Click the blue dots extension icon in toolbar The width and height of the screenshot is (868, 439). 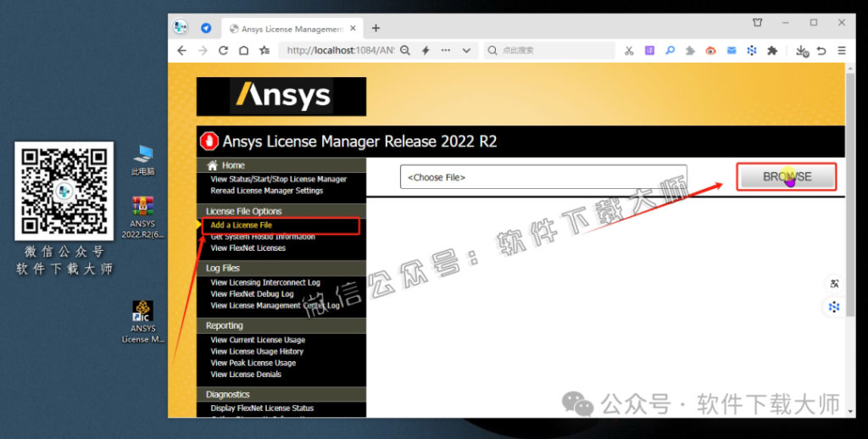pos(752,50)
